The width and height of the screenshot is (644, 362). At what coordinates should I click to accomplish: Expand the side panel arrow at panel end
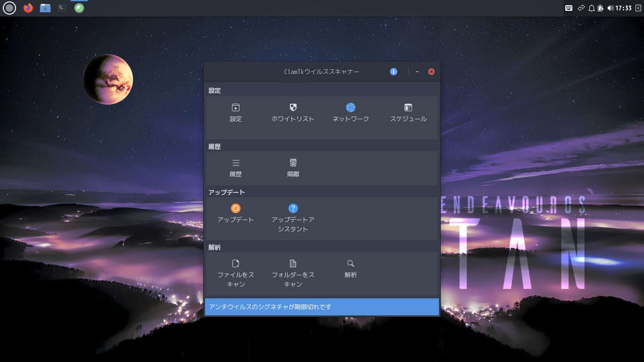tap(638, 8)
